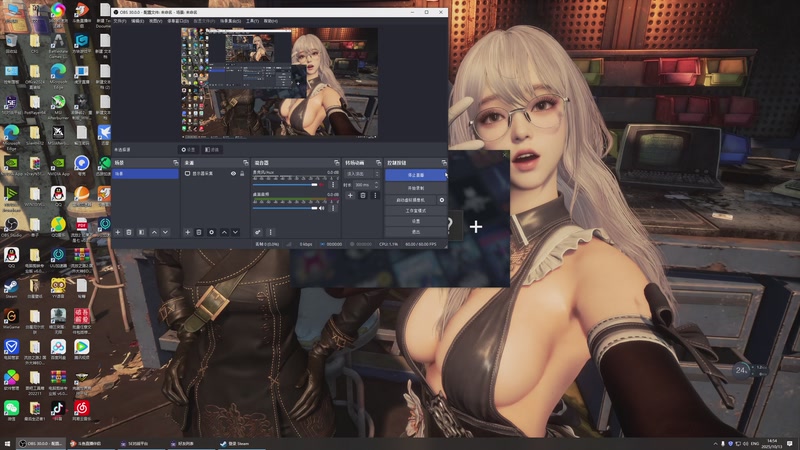Select the highlighted scene in the Scenes list
The image size is (800, 450).
(145, 174)
